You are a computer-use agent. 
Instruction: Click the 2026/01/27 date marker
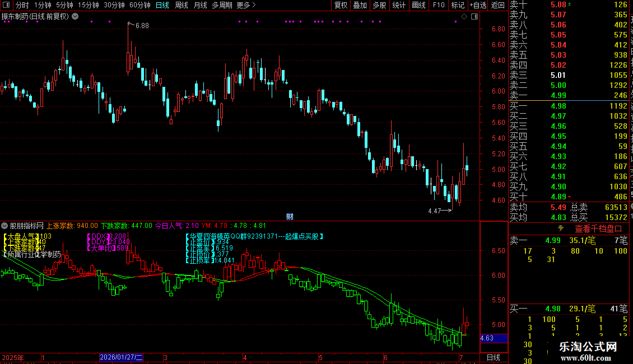121,357
